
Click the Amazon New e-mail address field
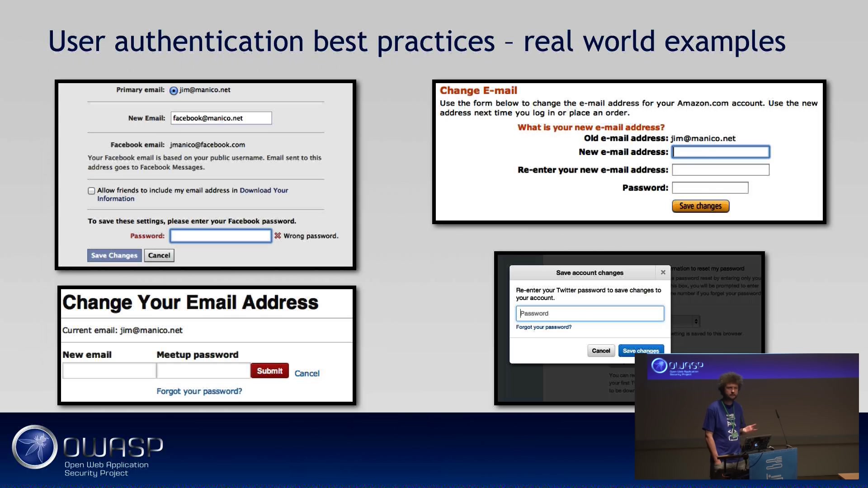tap(721, 152)
